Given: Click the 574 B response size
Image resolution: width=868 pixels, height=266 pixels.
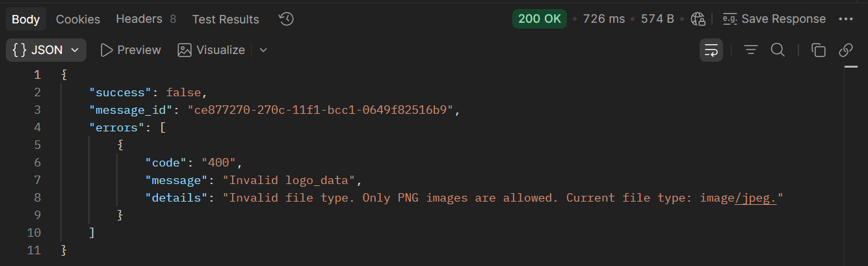Looking at the screenshot, I should (x=657, y=20).
